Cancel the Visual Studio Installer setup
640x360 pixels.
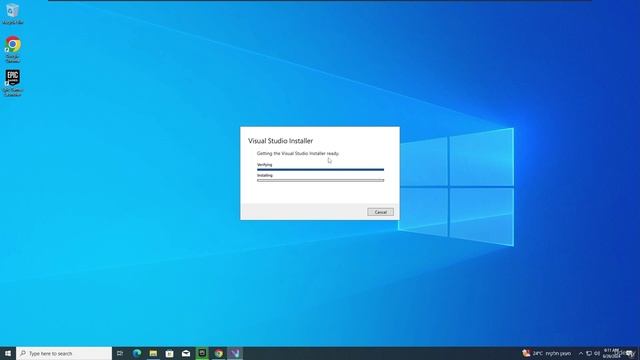point(380,212)
